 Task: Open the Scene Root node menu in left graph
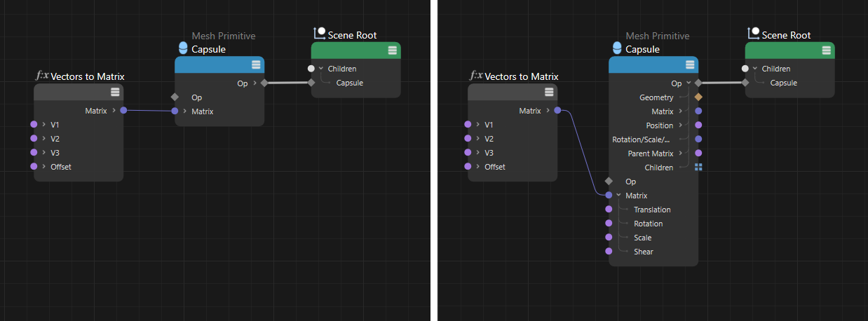pyautogui.click(x=393, y=50)
